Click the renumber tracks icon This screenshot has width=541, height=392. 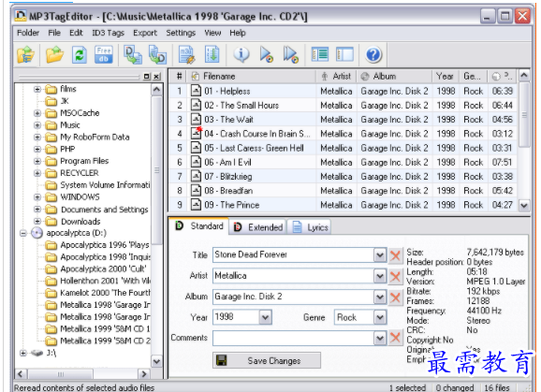212,55
